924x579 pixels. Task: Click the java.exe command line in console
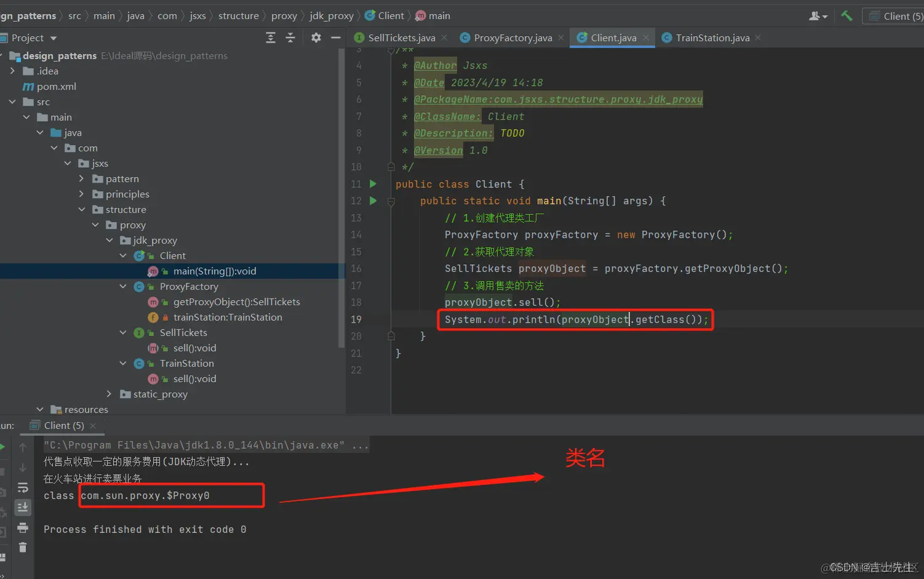point(206,445)
